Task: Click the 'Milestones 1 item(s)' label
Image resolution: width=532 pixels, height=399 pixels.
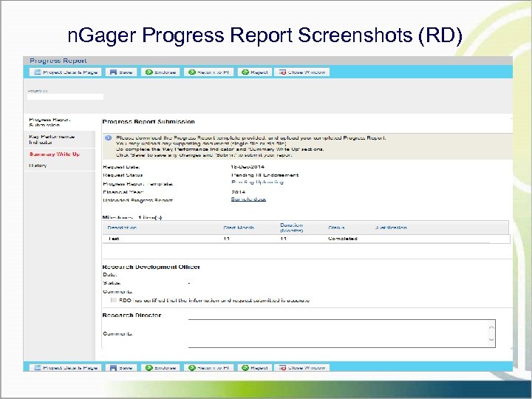Action: (x=132, y=217)
